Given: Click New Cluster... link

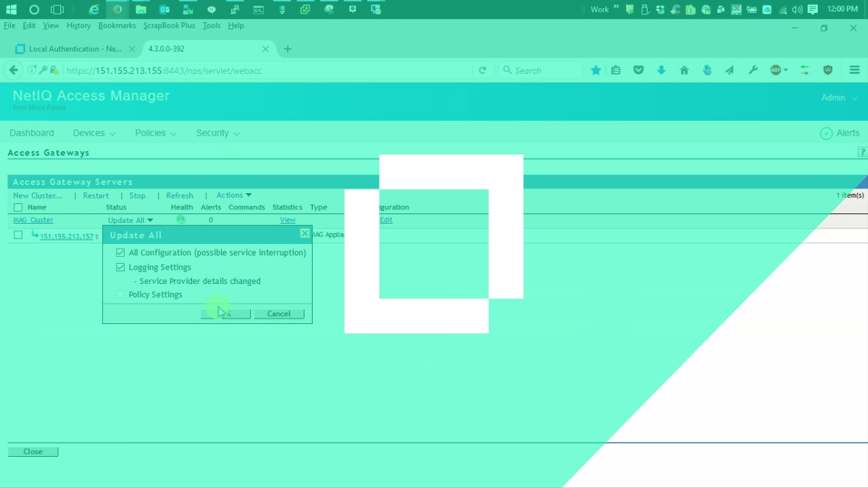Looking at the screenshot, I should click(x=37, y=195).
